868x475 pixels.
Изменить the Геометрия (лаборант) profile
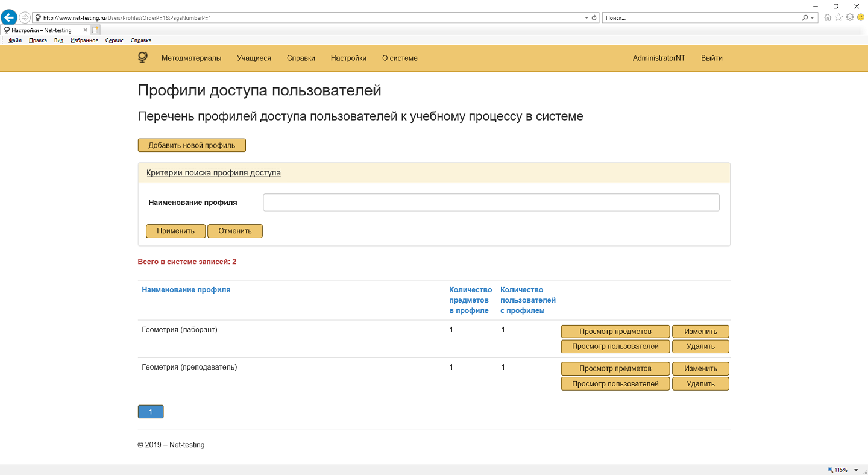[700, 332]
